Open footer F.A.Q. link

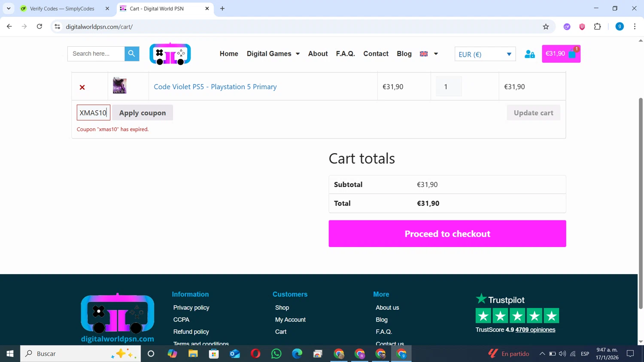tap(384, 332)
